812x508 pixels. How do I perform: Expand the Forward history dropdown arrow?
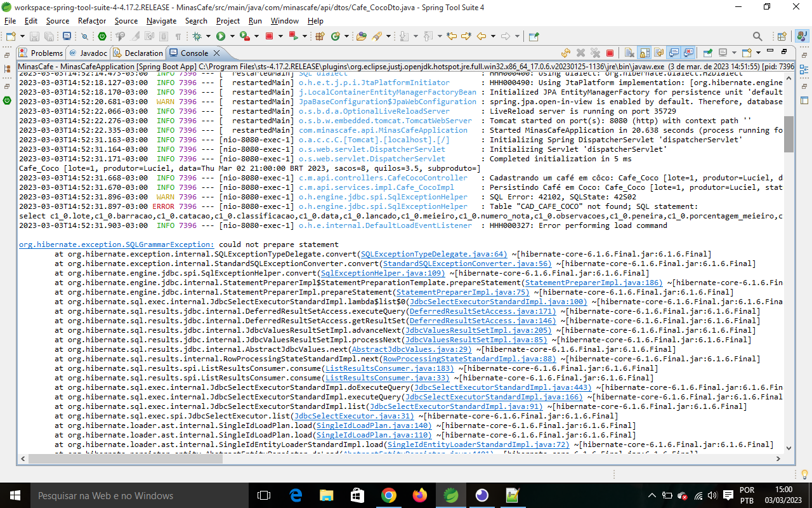[x=517, y=36]
